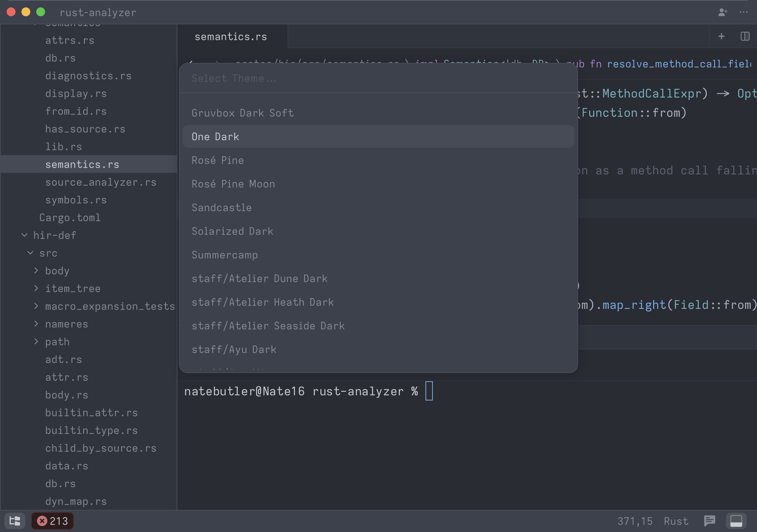Pick the staff/Ayu Dark theme

tap(234, 349)
